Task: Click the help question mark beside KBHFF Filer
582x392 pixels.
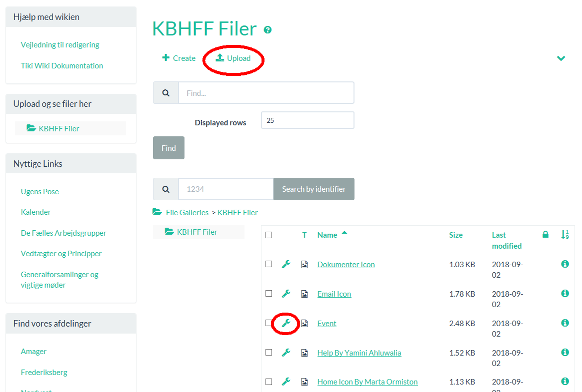Action: pos(267,30)
